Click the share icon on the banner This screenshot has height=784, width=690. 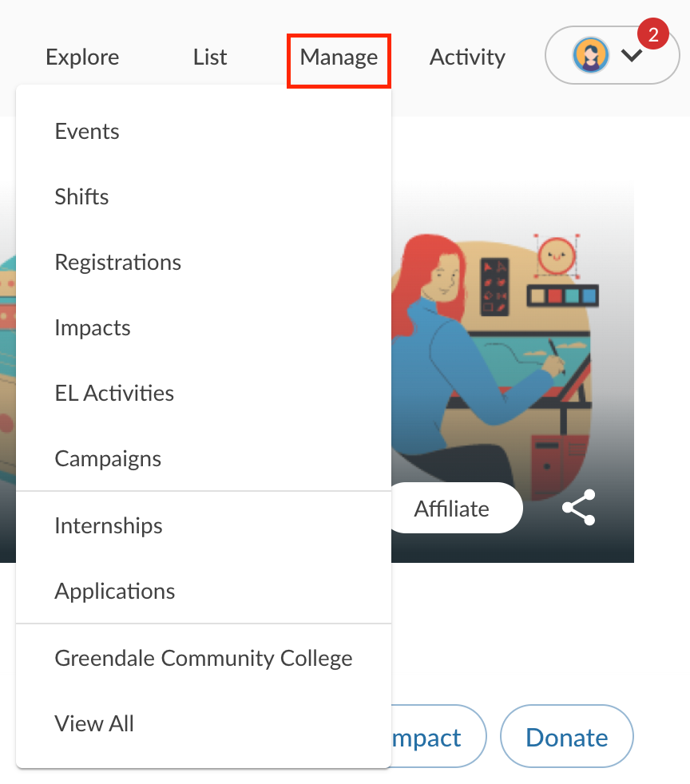[579, 508]
